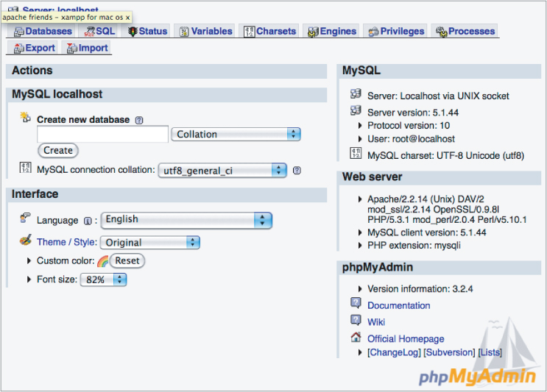
Task: Switch to the Engines tab
Action: (332, 32)
